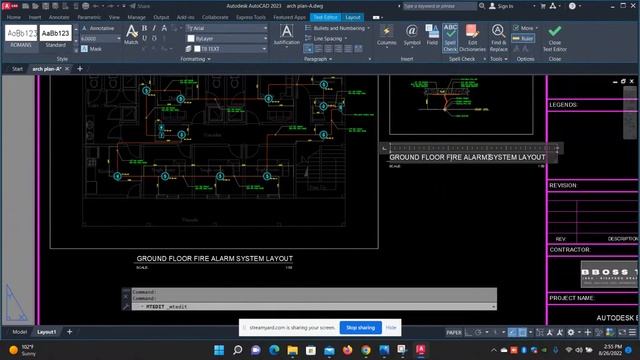Open the Justification dropdown

click(286, 35)
